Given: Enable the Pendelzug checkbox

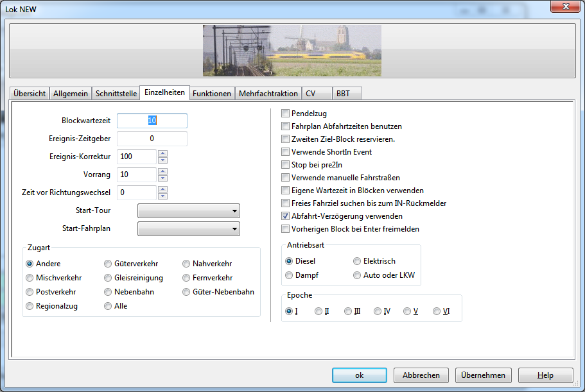Looking at the screenshot, I should pos(286,114).
